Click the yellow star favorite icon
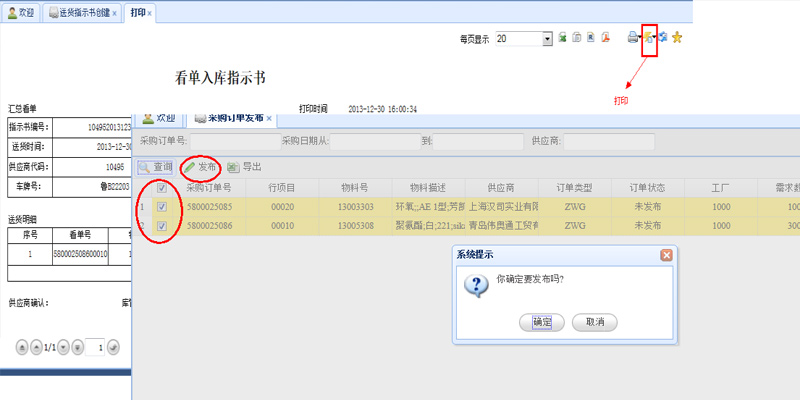800x400 pixels. tap(677, 38)
